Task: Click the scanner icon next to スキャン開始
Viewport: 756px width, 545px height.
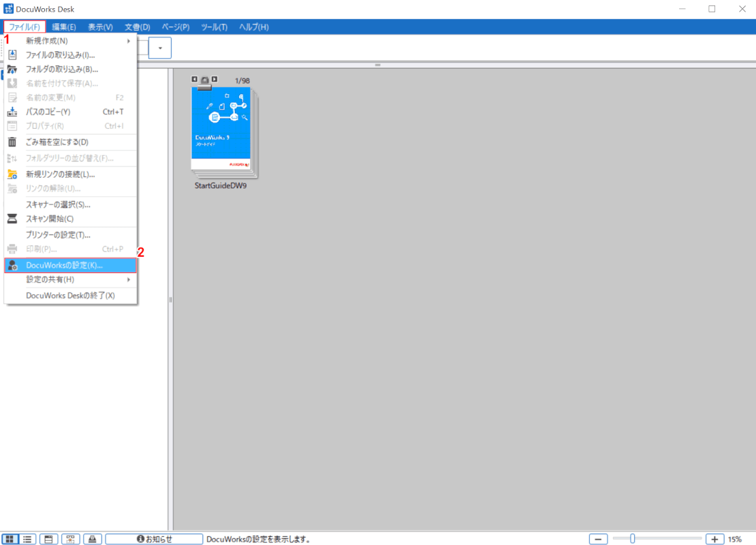Action: click(x=12, y=219)
